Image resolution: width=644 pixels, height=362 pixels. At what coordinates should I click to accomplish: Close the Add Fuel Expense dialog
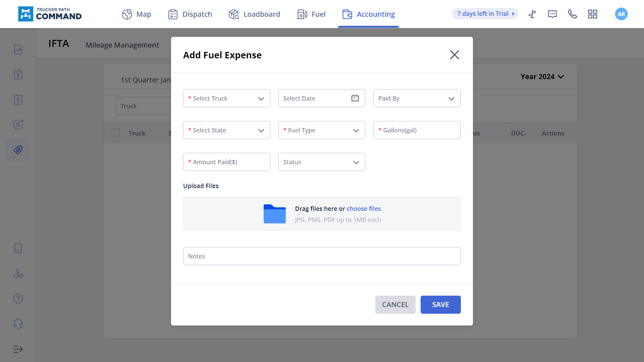pos(454,55)
